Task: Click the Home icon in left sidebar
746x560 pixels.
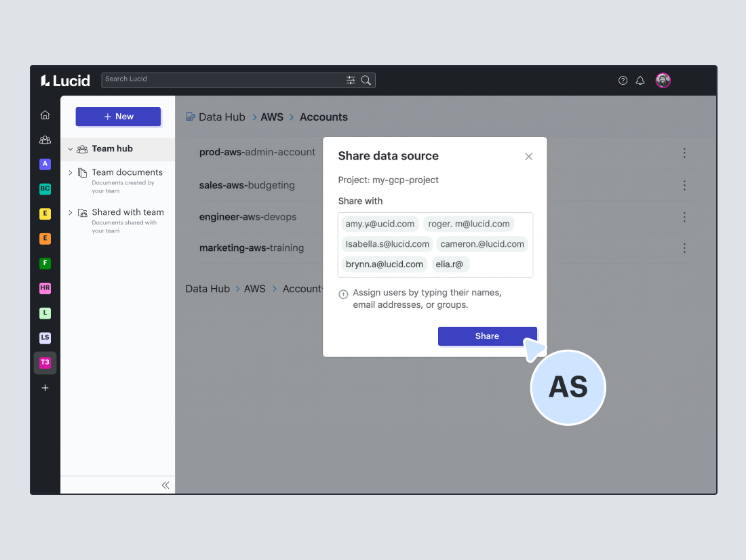Action: click(45, 115)
